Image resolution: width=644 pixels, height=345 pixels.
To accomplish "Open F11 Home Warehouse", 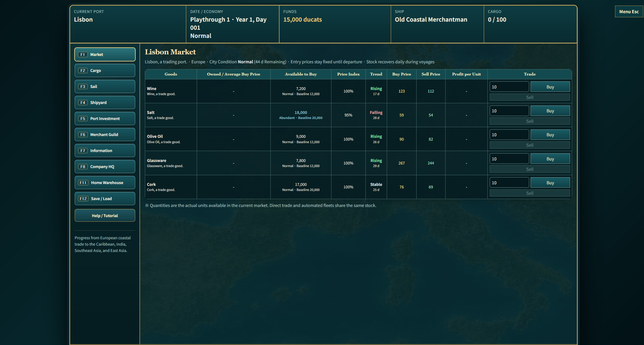I will (105, 183).
